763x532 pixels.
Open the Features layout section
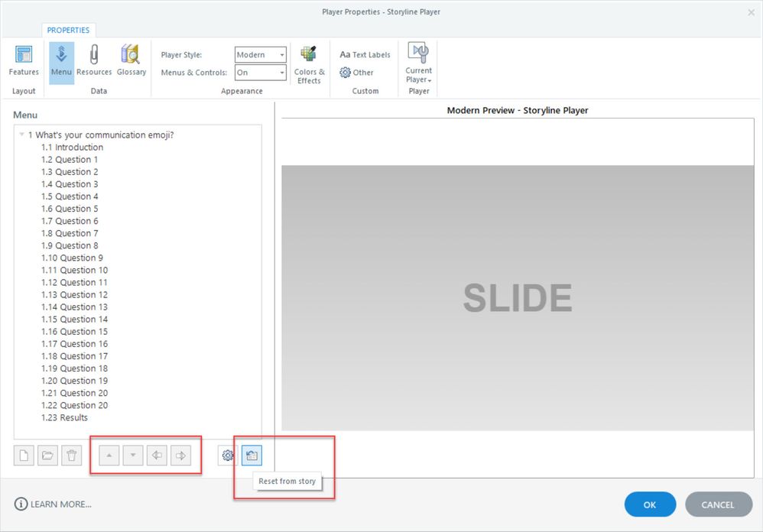click(24, 62)
